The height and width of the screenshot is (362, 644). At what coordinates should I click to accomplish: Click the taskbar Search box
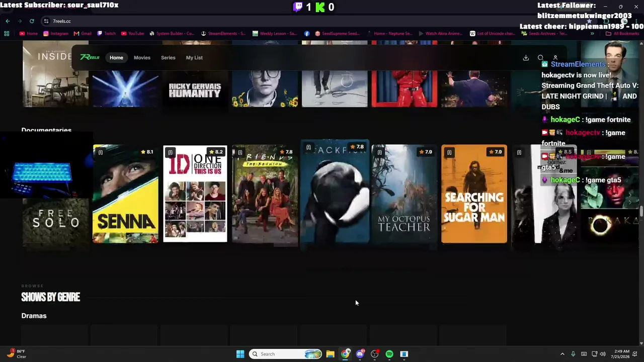pyautogui.click(x=286, y=354)
